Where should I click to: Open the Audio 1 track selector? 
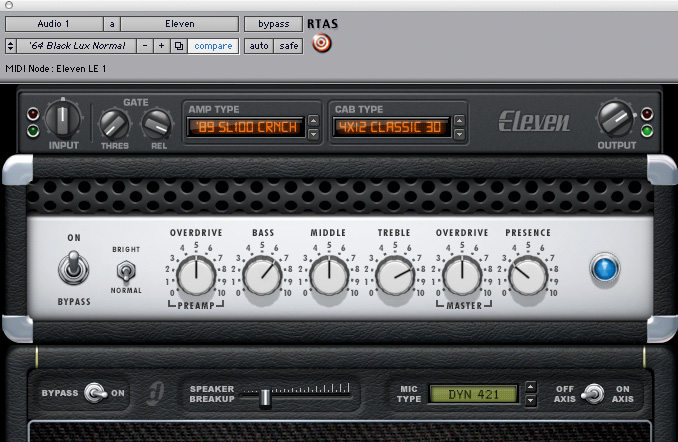click(54, 24)
